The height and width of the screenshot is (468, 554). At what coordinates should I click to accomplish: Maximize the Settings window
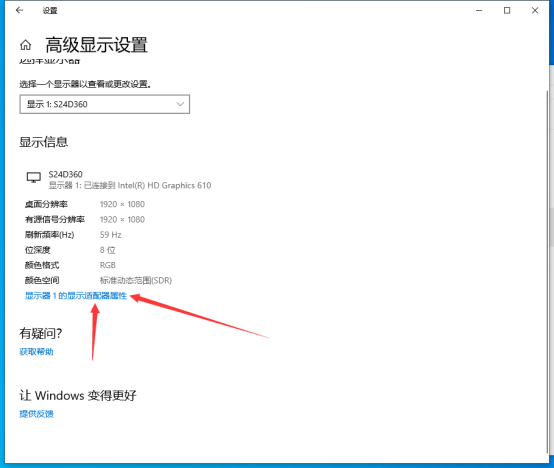click(507, 11)
